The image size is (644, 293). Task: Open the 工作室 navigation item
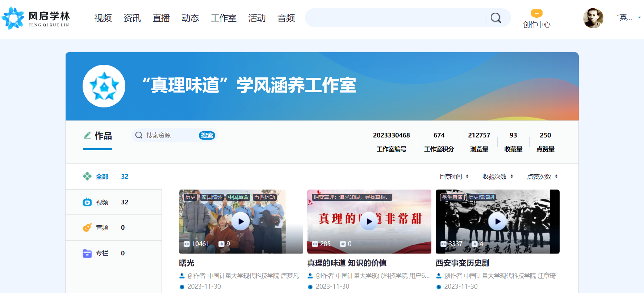[223, 18]
